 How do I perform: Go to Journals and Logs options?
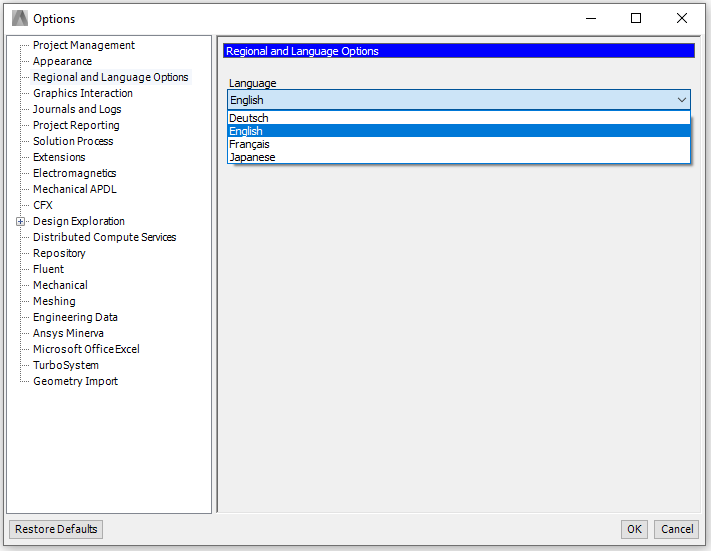pyautogui.click(x=77, y=109)
